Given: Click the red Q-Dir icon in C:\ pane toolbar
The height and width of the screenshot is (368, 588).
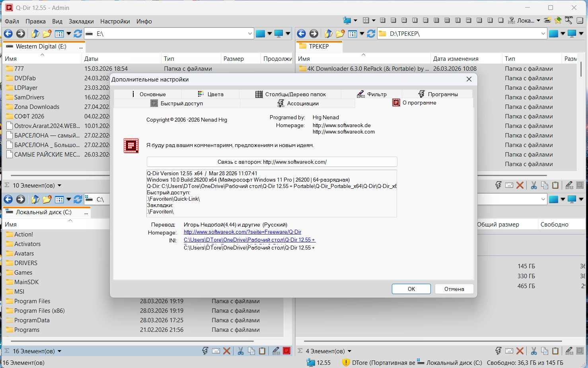Looking at the screenshot, I should [286, 351].
